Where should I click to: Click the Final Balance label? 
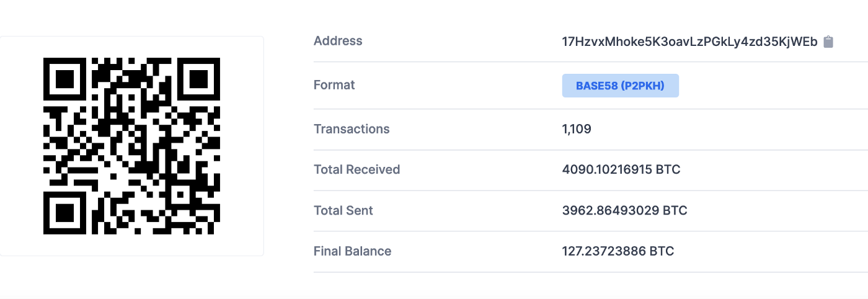(x=352, y=251)
